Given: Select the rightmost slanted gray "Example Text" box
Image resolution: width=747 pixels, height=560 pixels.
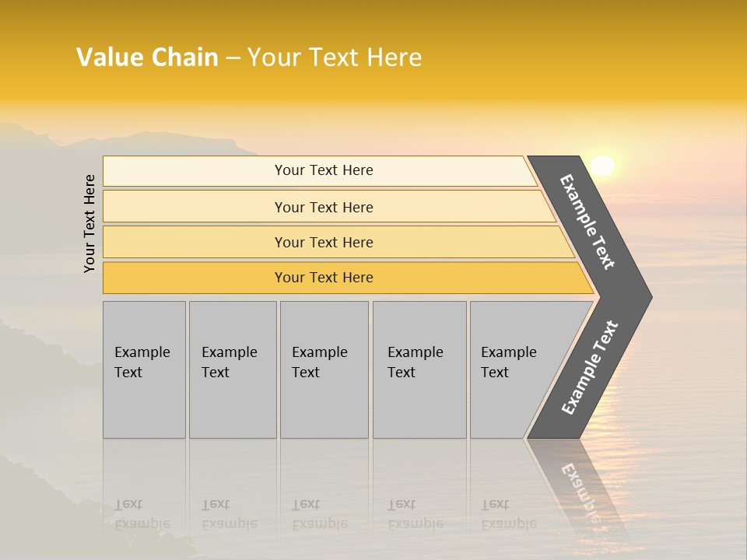Looking at the screenshot, I should click(x=514, y=369).
